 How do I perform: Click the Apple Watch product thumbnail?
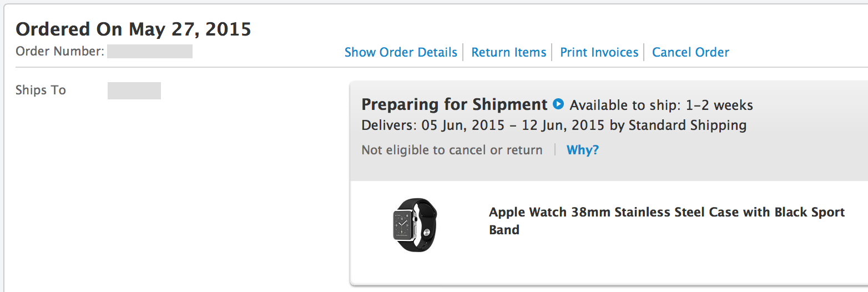415,225
